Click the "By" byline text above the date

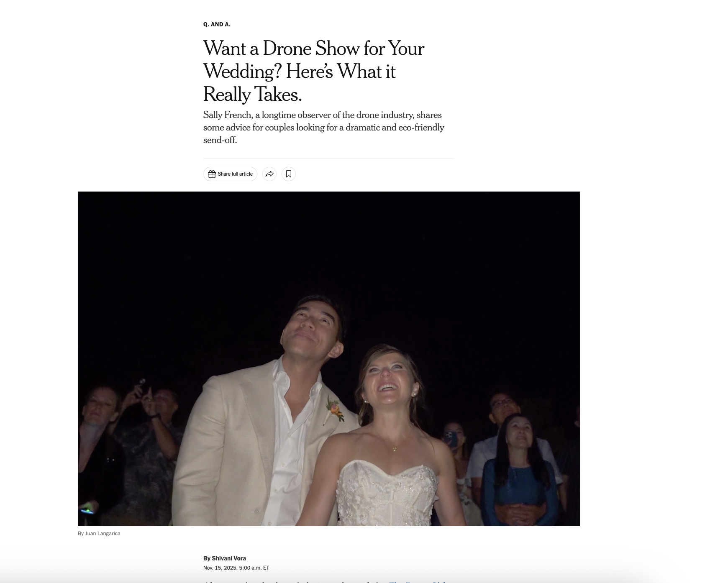point(206,558)
